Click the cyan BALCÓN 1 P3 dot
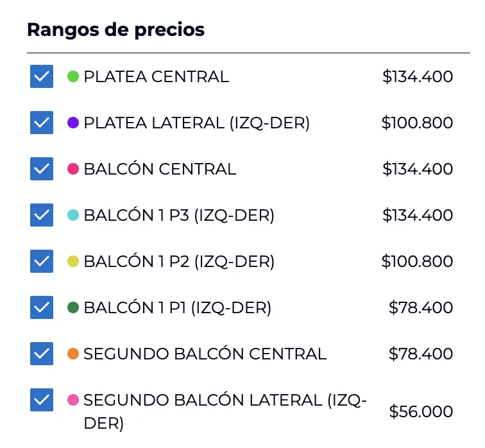Viewport: 485px width, 448px height. tap(73, 215)
